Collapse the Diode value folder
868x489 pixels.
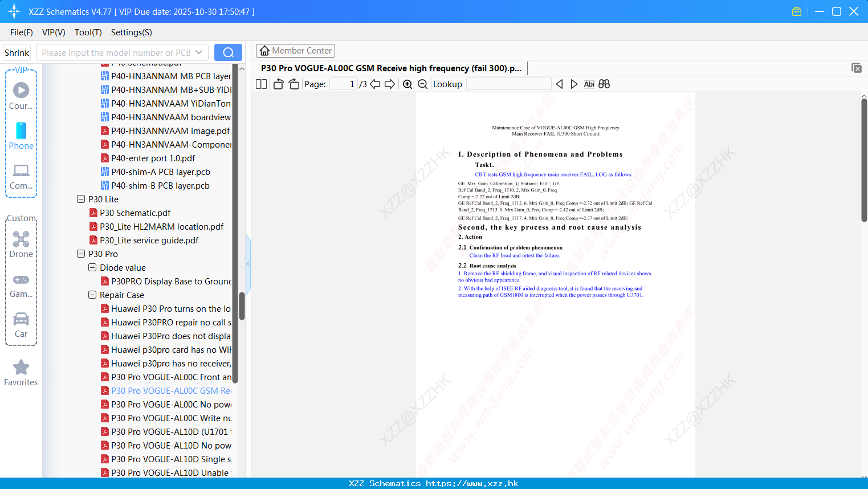point(92,267)
